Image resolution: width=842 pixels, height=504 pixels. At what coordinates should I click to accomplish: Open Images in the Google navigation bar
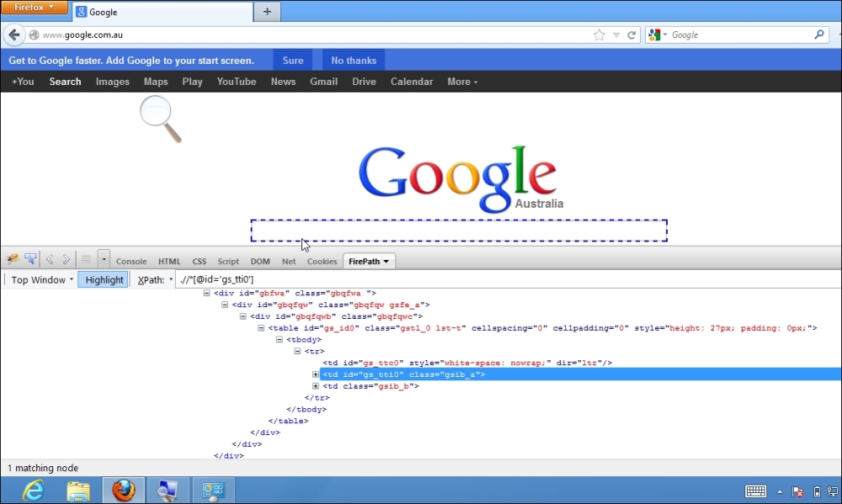click(112, 82)
